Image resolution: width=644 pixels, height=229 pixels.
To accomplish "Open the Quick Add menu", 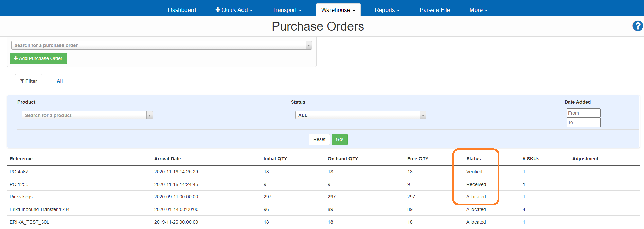I will coord(234,10).
